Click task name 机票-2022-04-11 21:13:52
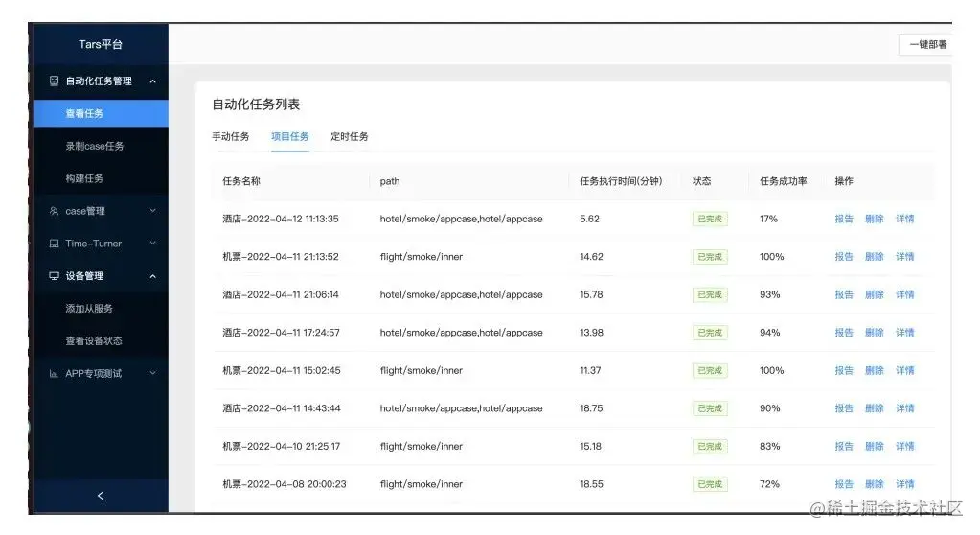The height and width of the screenshot is (535, 980). click(281, 257)
